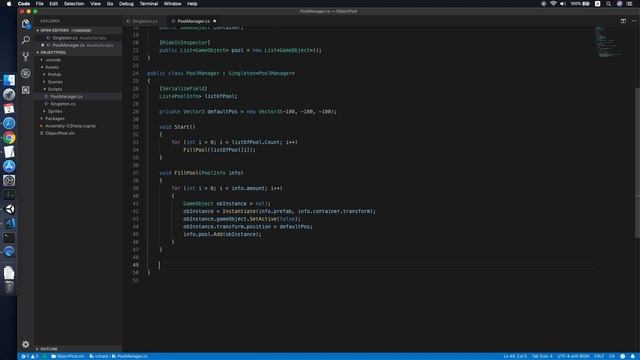Open the View menu

click(96, 4)
